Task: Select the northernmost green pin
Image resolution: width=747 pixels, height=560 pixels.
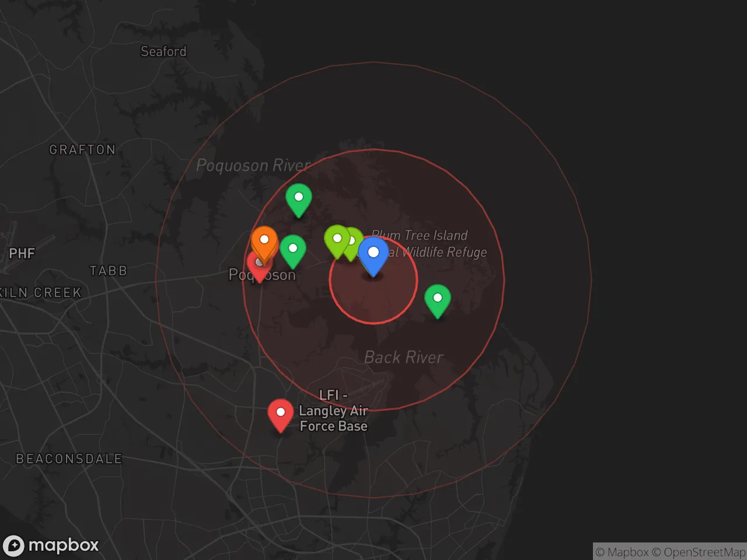Action: coord(298,198)
